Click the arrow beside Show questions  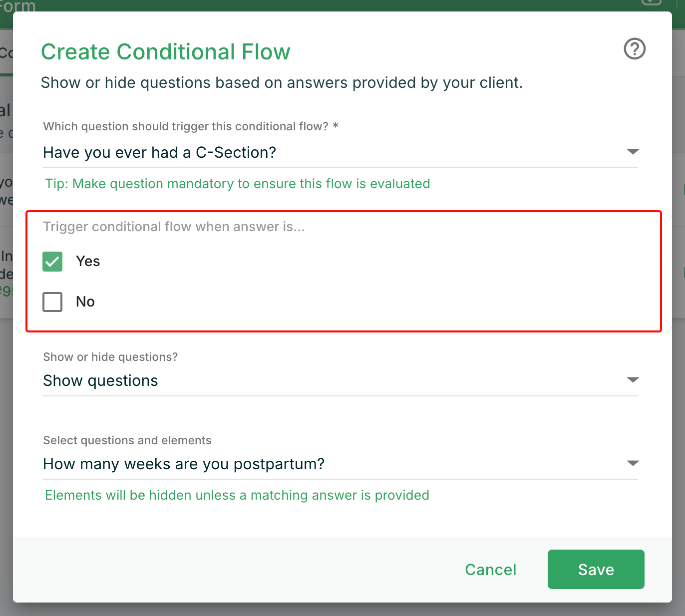[x=633, y=380]
